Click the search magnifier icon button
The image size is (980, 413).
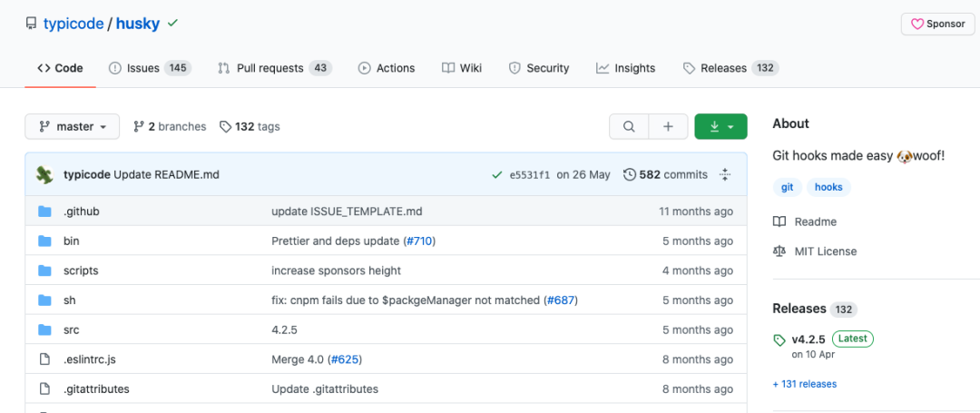tap(628, 127)
